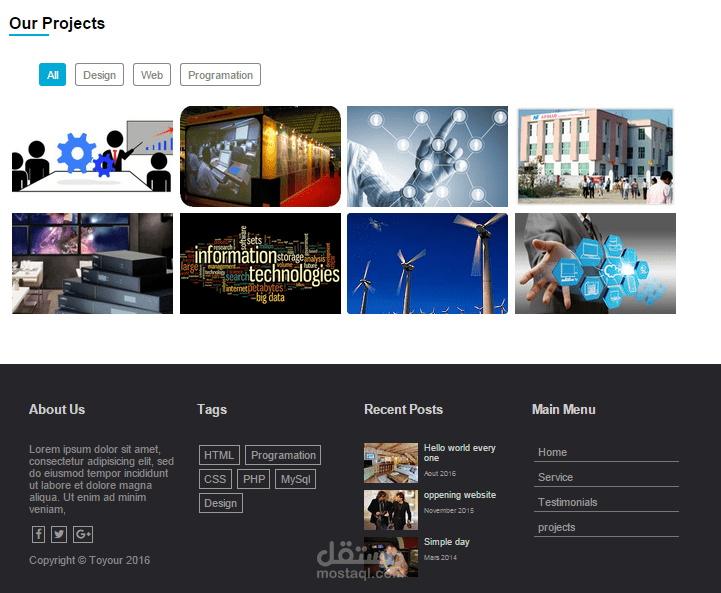Go to Service in Main Menu
Screen dimensions: 721x593
606,477
